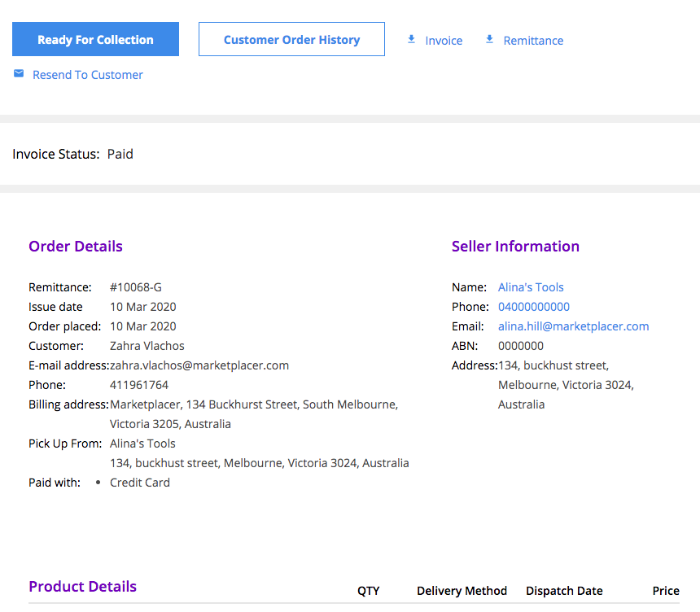Click the Price column header
The height and width of the screenshot is (612, 700).
point(666,591)
